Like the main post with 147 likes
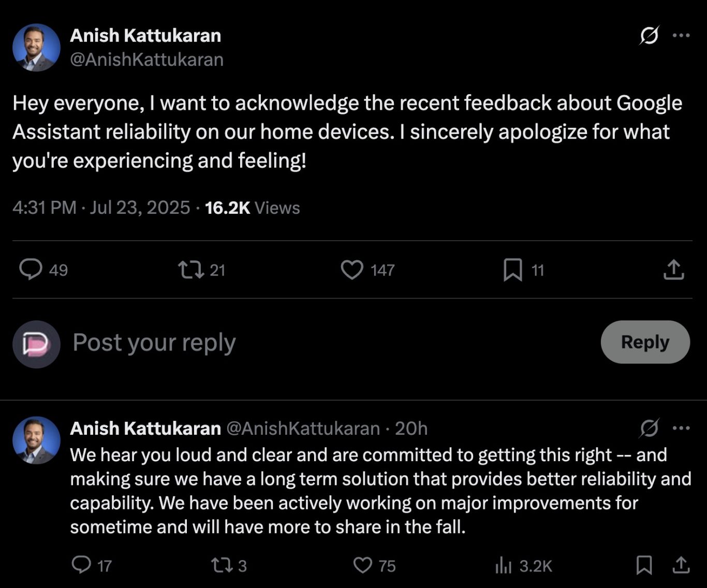 point(352,270)
